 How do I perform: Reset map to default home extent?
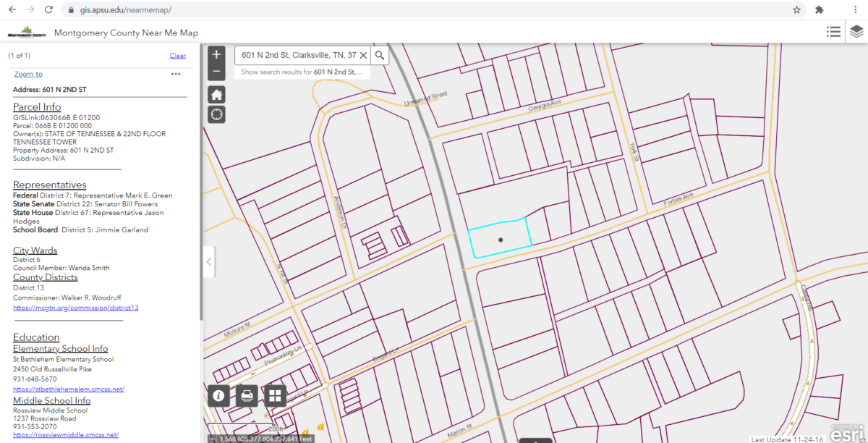pos(216,95)
